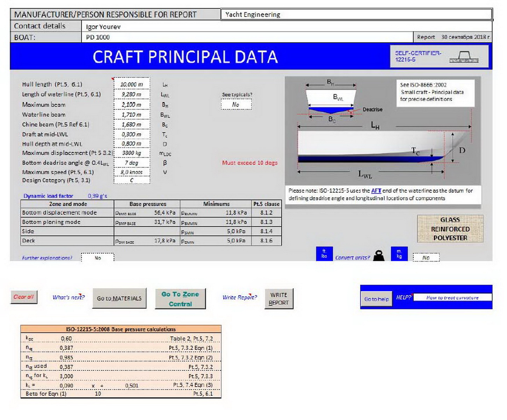Click the What's next? label
The image size is (507, 420).
69,297
